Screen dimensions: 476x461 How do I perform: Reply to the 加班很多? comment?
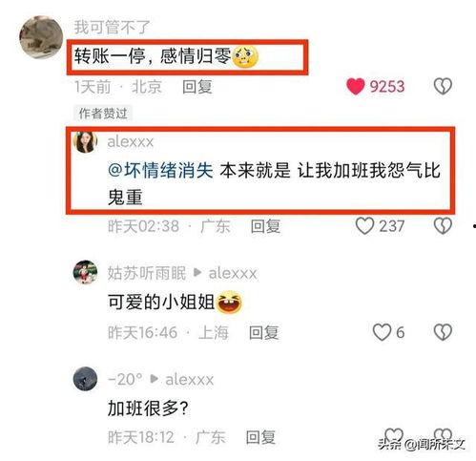point(260,437)
